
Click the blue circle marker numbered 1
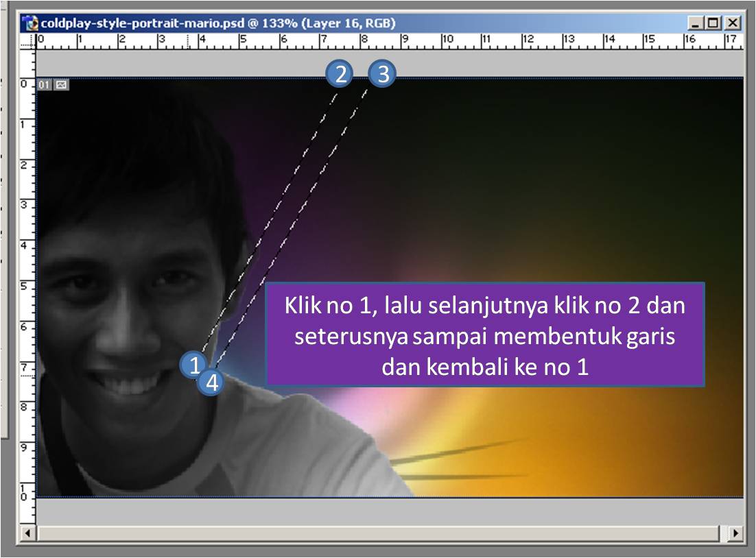(x=195, y=364)
